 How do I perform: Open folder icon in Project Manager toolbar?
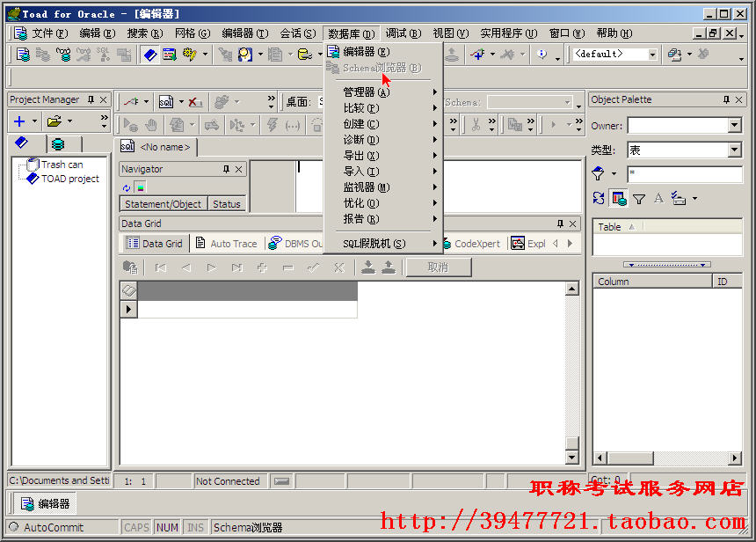[55, 121]
